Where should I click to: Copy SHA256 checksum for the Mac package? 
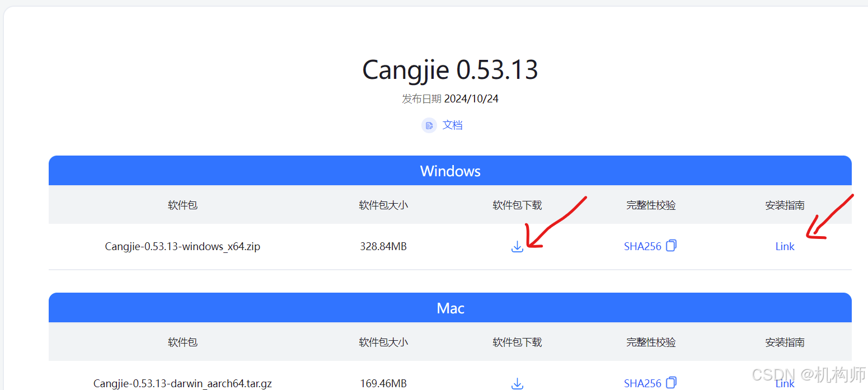click(672, 383)
